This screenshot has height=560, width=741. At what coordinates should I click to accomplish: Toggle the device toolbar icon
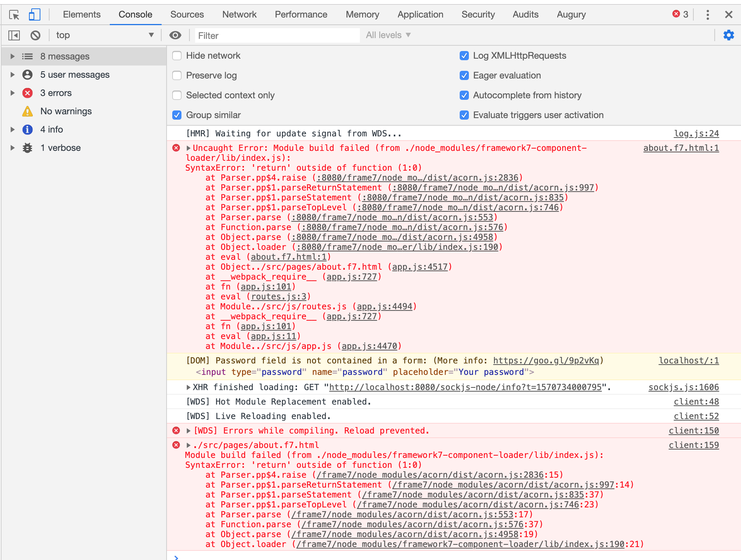tap(34, 15)
